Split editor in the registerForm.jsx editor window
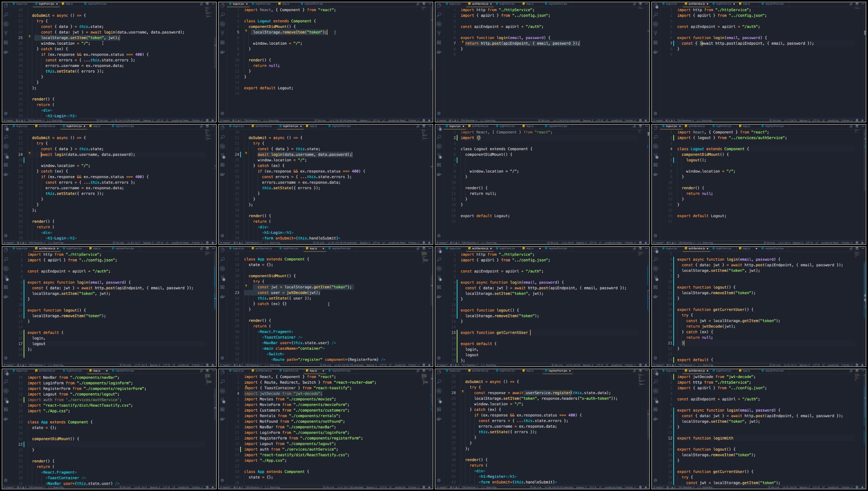Screen dimensions: 868x491 [640, 371]
